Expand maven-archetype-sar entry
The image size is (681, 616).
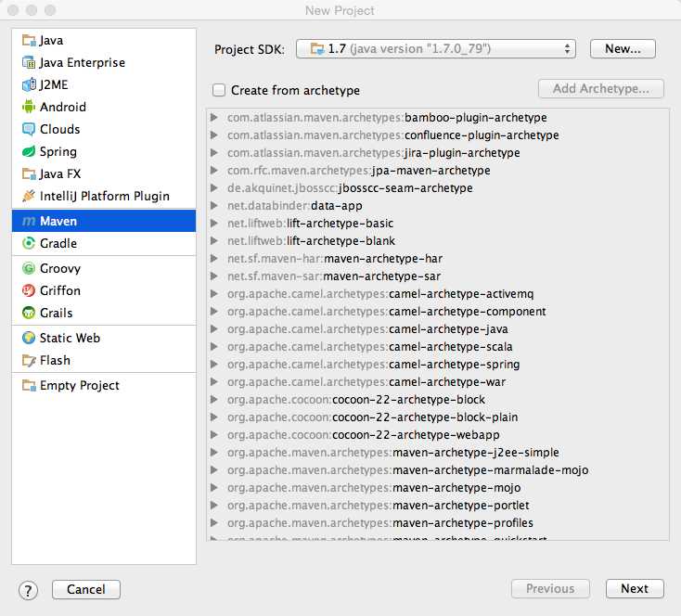point(213,276)
